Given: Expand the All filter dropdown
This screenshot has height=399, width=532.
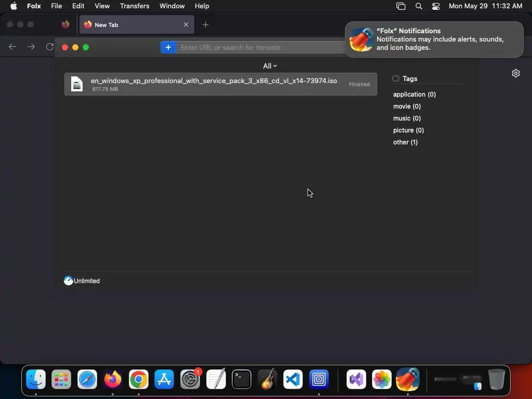Looking at the screenshot, I should (270, 66).
